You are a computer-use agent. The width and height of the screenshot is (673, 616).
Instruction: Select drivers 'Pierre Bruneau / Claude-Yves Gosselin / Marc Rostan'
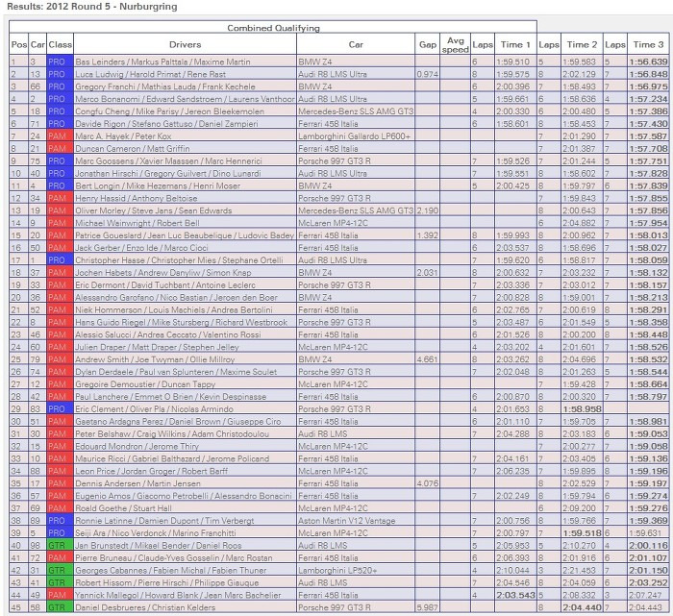coord(173,558)
